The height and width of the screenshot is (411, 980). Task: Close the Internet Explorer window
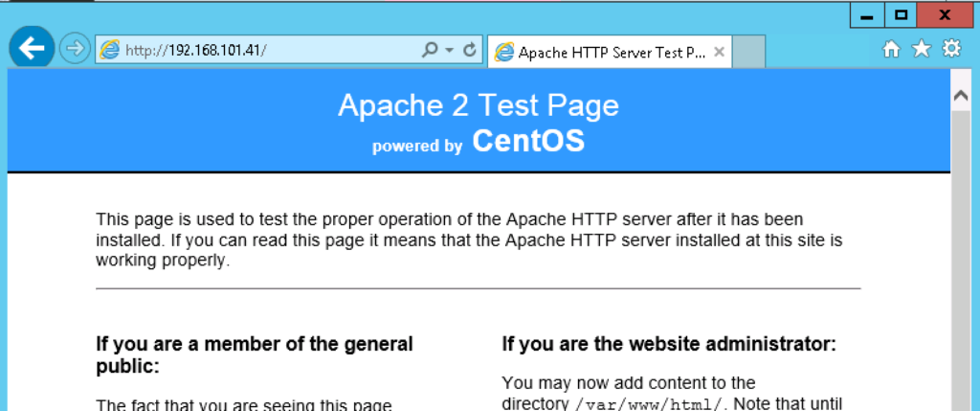(945, 15)
